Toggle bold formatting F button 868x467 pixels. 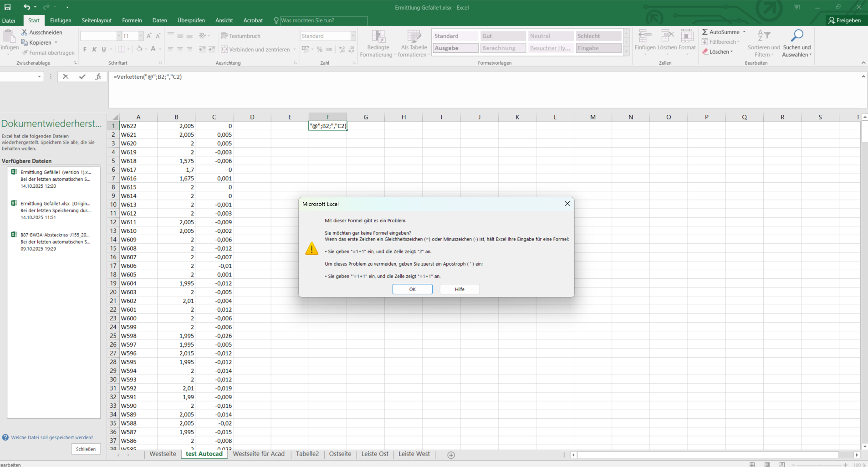pos(85,49)
